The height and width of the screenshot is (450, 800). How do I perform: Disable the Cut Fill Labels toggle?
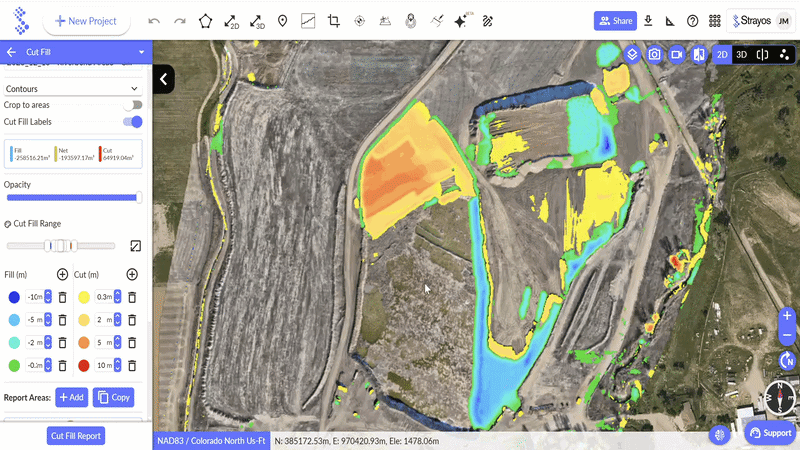(133, 122)
